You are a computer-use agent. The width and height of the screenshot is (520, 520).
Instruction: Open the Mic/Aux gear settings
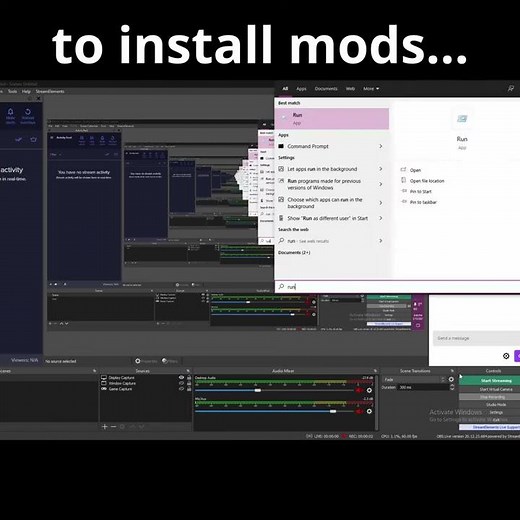[x=369, y=411]
